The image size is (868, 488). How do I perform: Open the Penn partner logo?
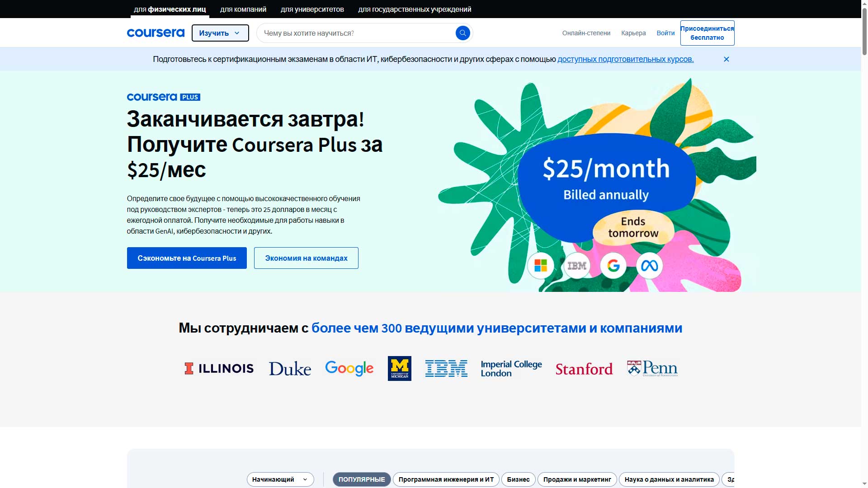coord(652,368)
